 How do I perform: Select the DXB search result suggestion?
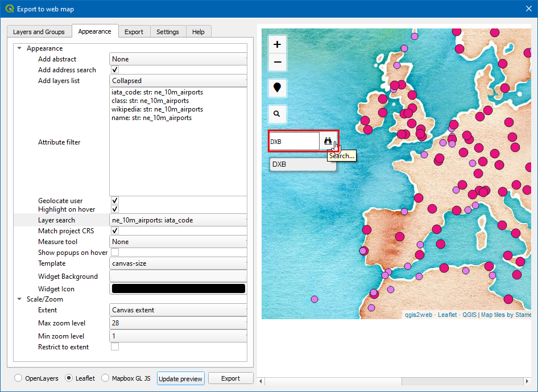click(x=303, y=164)
